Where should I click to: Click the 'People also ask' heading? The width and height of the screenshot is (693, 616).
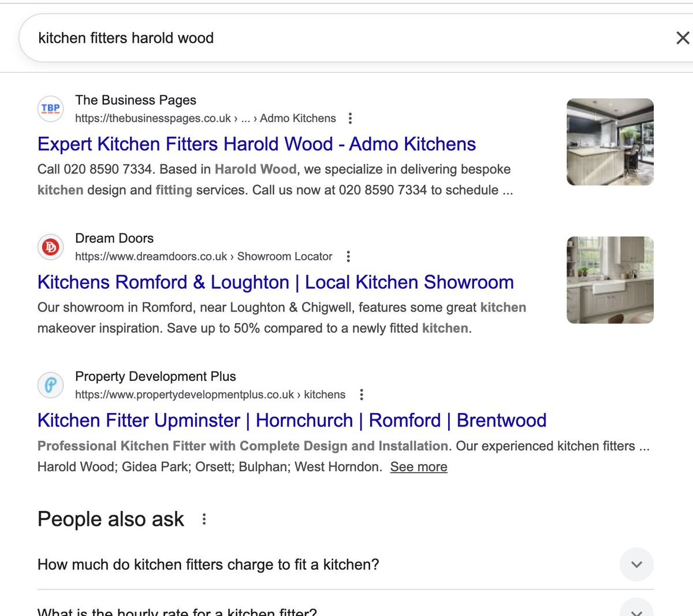[111, 519]
